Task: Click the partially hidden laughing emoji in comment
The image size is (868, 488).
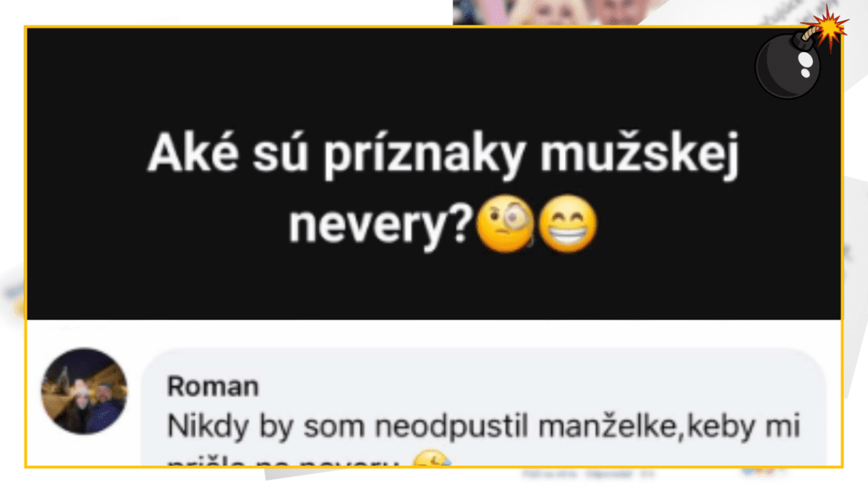Action: coord(432,460)
